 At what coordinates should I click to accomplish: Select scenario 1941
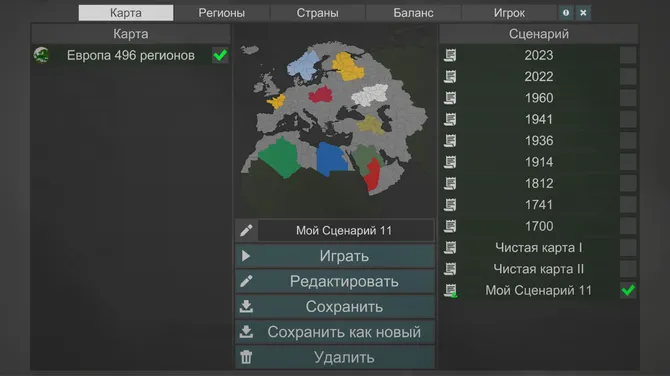[539, 119]
